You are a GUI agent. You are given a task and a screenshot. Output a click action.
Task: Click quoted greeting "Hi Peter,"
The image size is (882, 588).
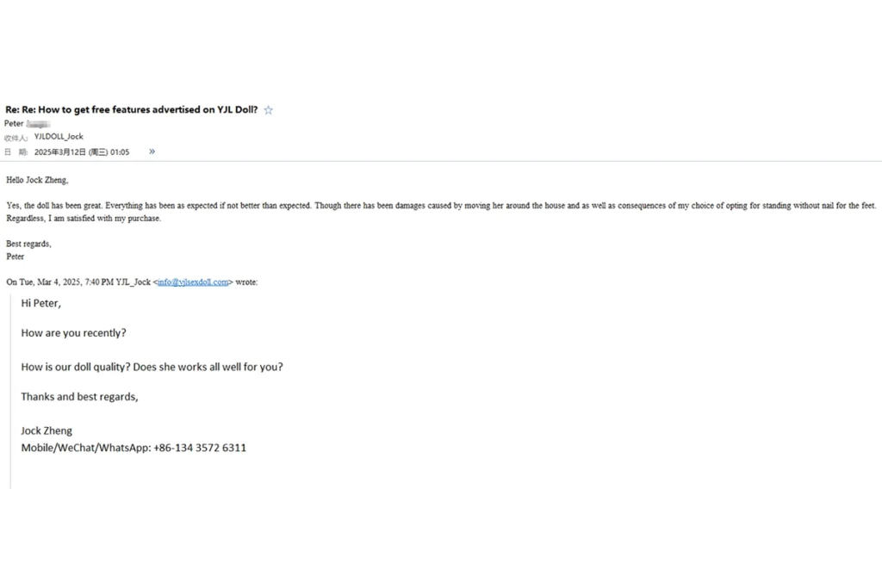tap(41, 304)
